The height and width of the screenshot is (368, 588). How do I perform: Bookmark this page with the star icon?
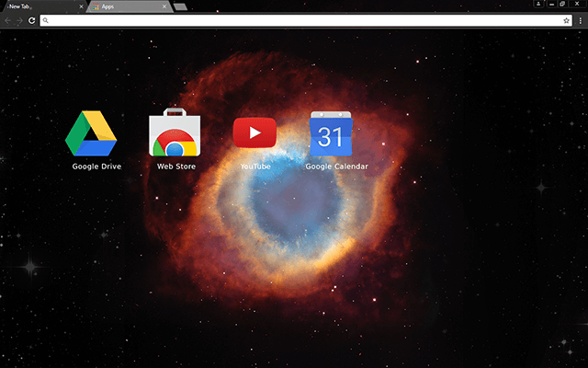coord(566,19)
